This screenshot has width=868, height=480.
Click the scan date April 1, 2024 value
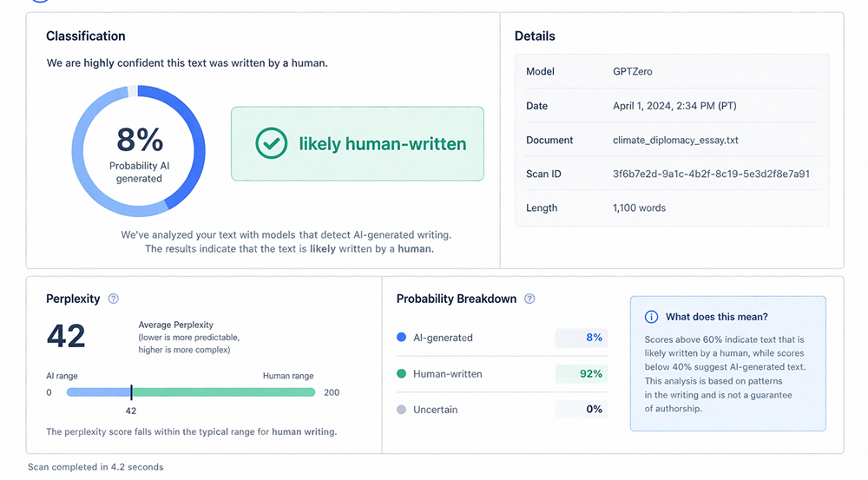tap(674, 106)
